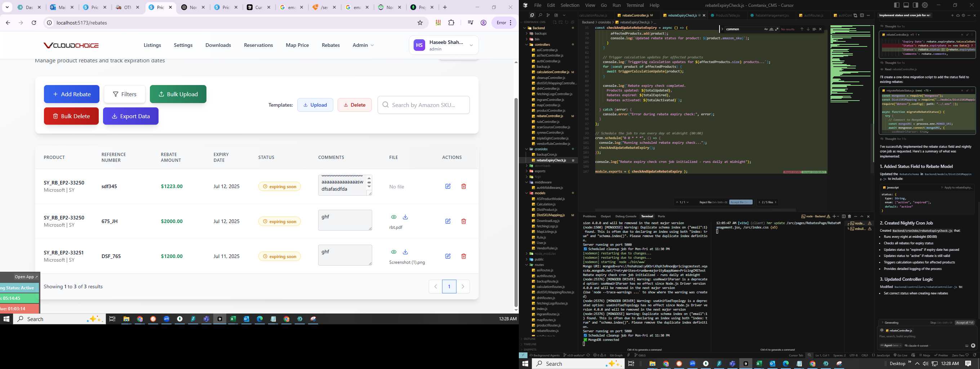Close the find widget in editor

[820, 29]
